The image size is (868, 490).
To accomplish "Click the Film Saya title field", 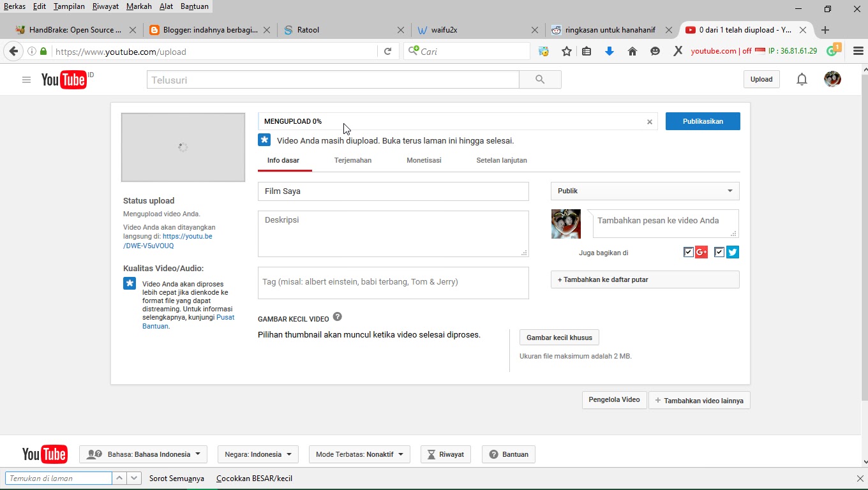I will (393, 191).
